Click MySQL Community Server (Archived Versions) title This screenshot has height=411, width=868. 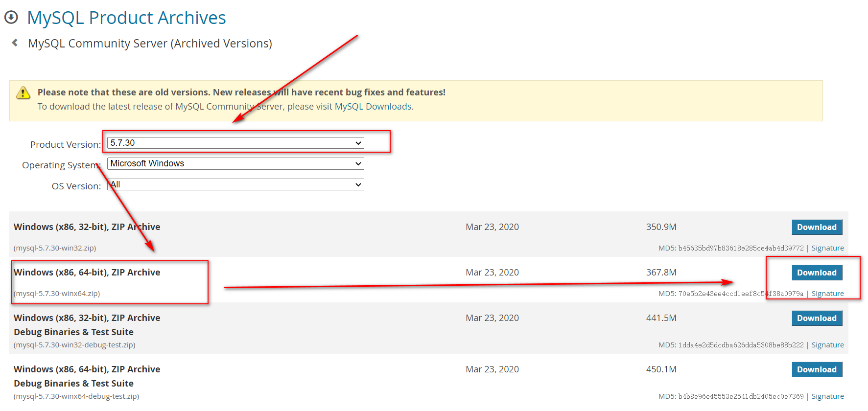[150, 44]
